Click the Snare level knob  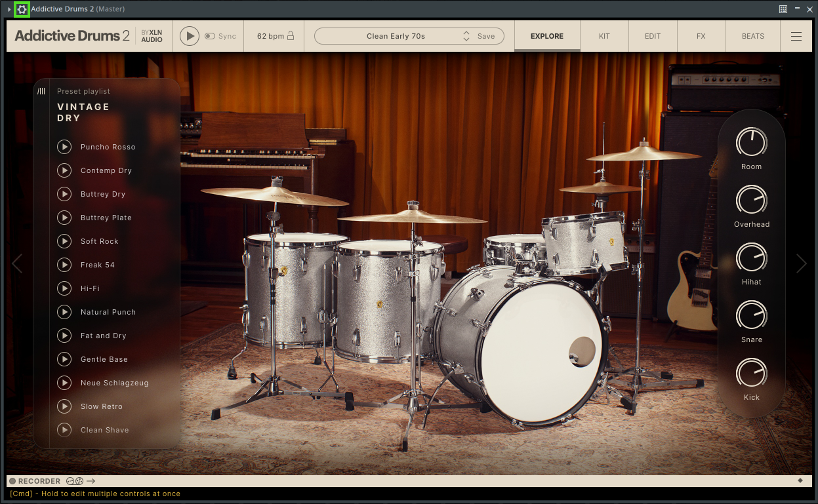coord(752,315)
